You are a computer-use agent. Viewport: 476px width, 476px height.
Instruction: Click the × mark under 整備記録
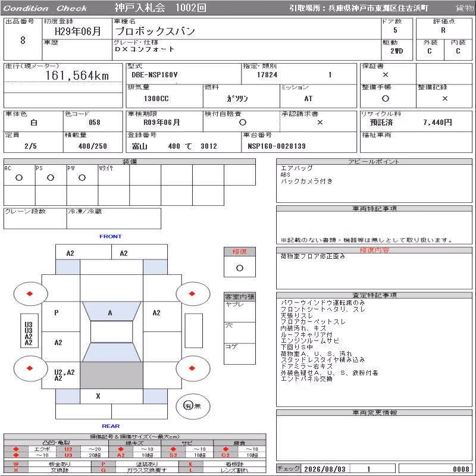tap(444, 98)
